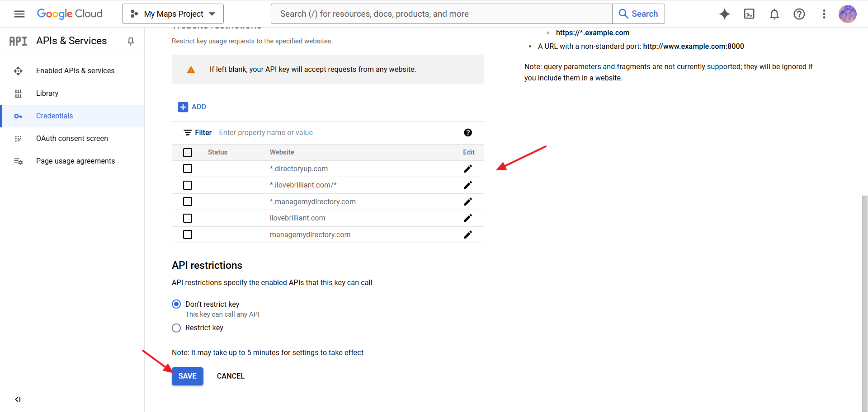
Task: Click the SAVE button
Action: (x=188, y=376)
